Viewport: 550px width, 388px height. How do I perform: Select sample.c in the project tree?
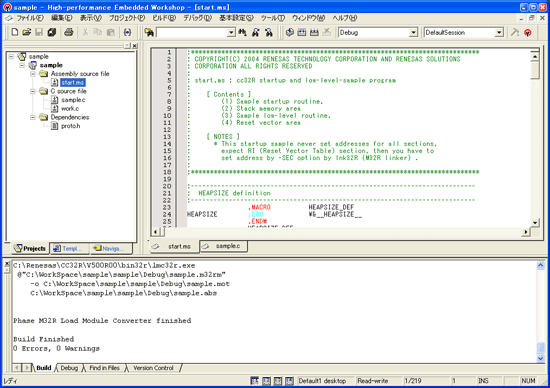click(x=73, y=100)
